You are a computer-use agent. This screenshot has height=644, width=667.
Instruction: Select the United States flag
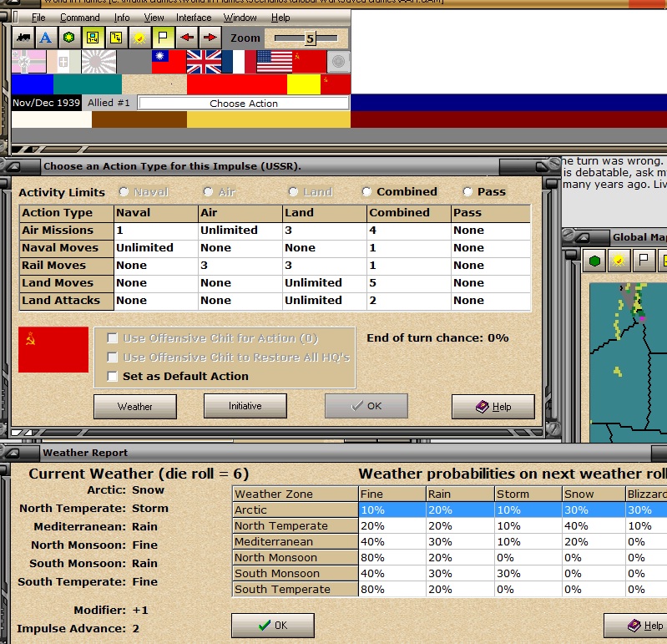(x=275, y=62)
